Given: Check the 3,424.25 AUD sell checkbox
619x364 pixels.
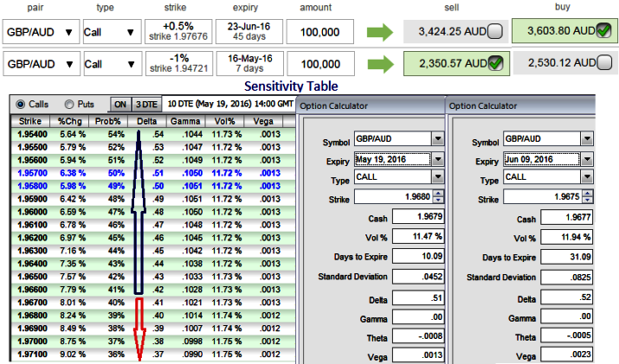Looking at the screenshot, I should coord(494,33).
